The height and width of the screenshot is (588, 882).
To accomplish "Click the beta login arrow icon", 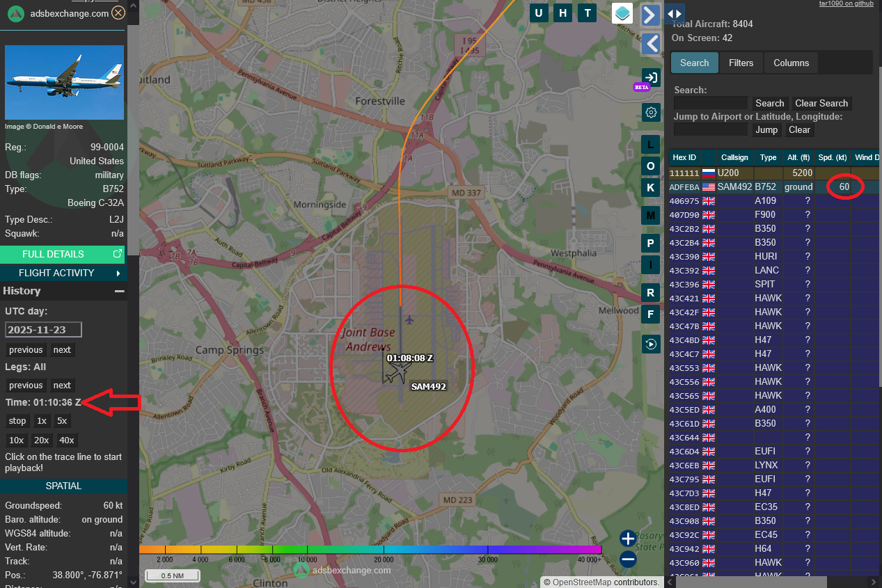I will click(651, 77).
